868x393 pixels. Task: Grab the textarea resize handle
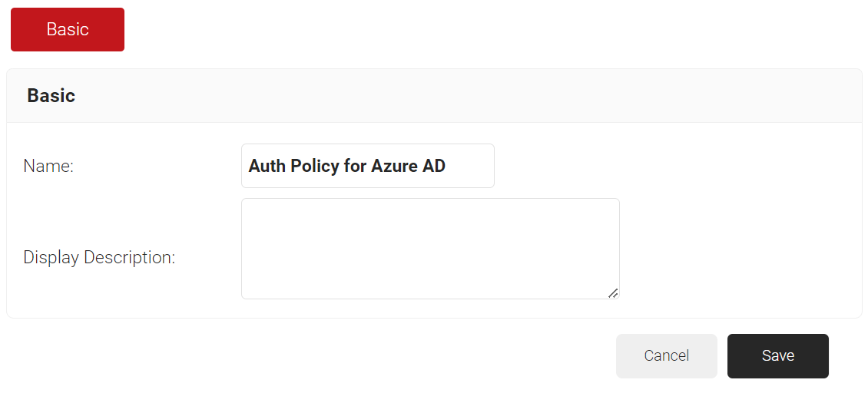pyautogui.click(x=613, y=292)
